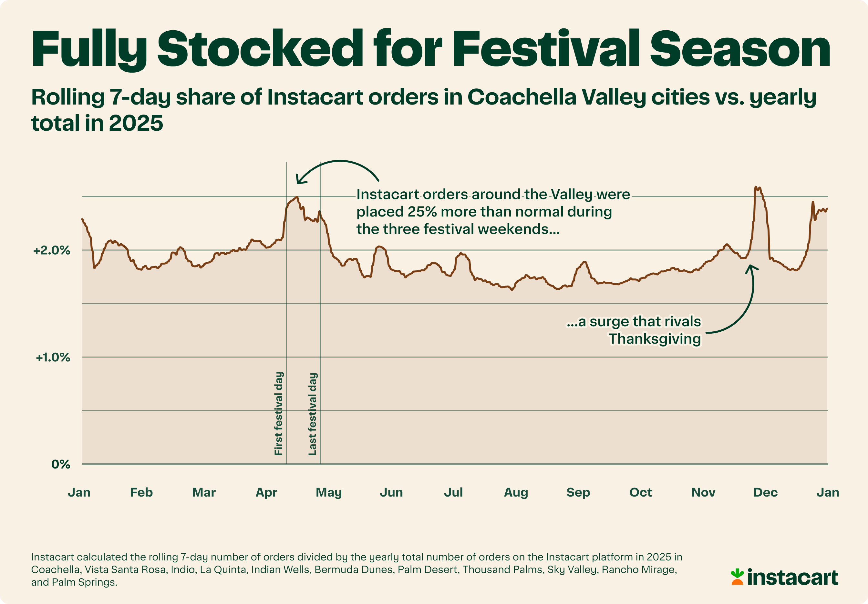The image size is (868, 604).
Task: Select the 'First festival day' vertical label
Action: 279,413
